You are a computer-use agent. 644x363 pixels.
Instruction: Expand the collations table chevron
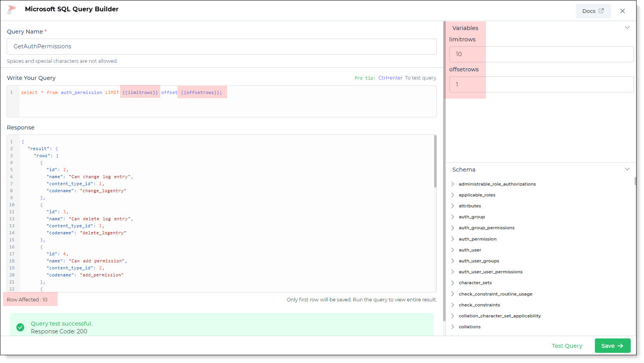point(452,327)
